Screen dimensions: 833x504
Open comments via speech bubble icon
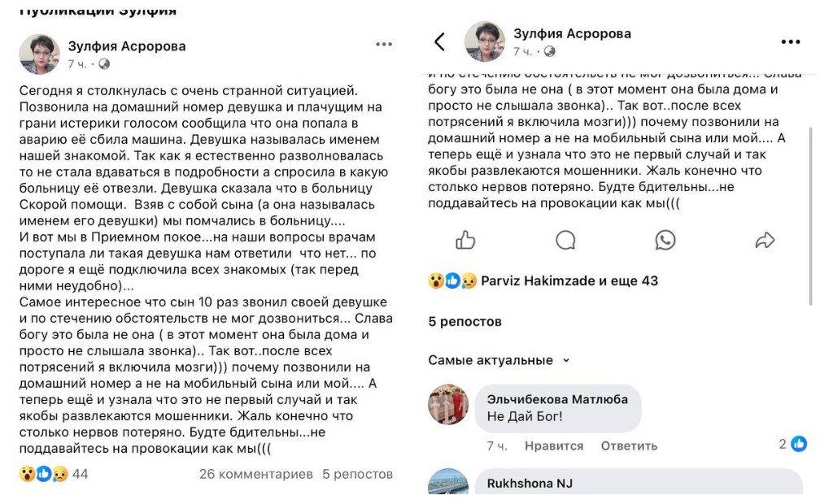tap(565, 240)
